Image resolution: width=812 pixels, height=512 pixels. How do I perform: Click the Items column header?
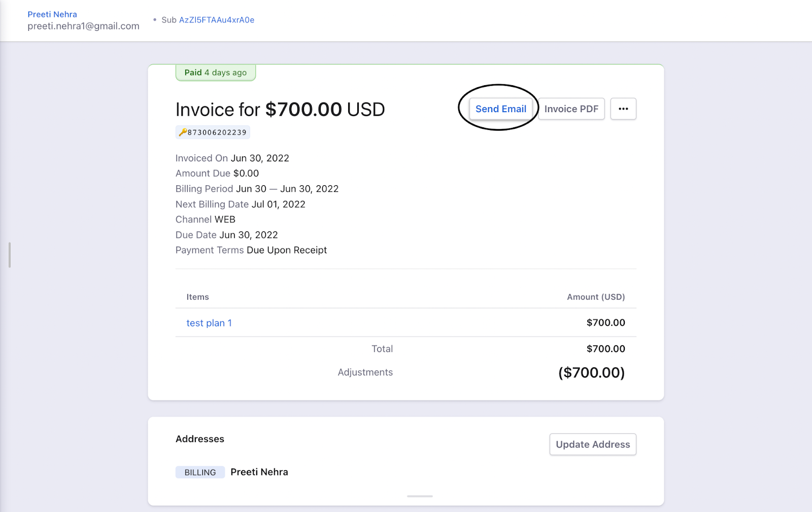[x=197, y=297]
